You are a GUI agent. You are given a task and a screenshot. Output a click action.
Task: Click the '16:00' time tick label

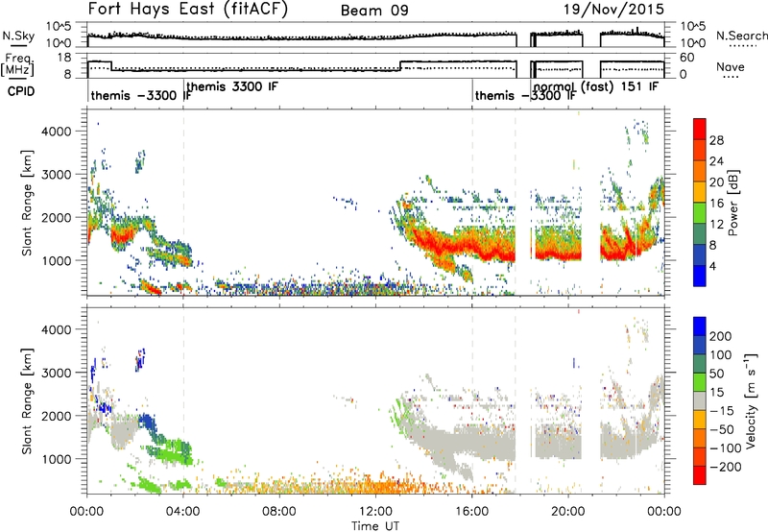pos(471,512)
